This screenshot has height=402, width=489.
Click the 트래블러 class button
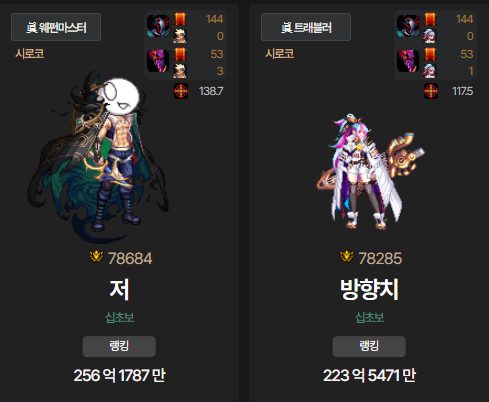pos(306,27)
